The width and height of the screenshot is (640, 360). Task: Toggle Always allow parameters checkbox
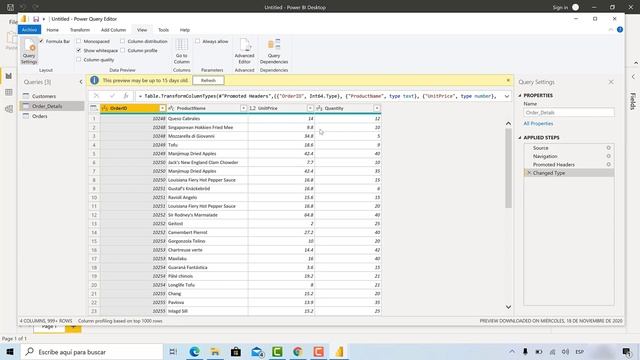(198, 41)
